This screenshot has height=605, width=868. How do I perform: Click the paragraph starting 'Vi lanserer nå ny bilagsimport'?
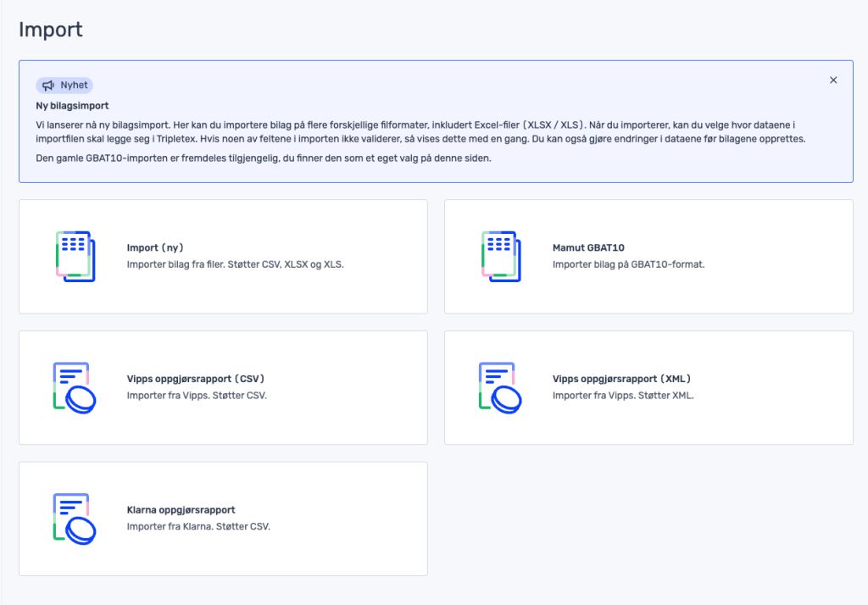[420, 131]
